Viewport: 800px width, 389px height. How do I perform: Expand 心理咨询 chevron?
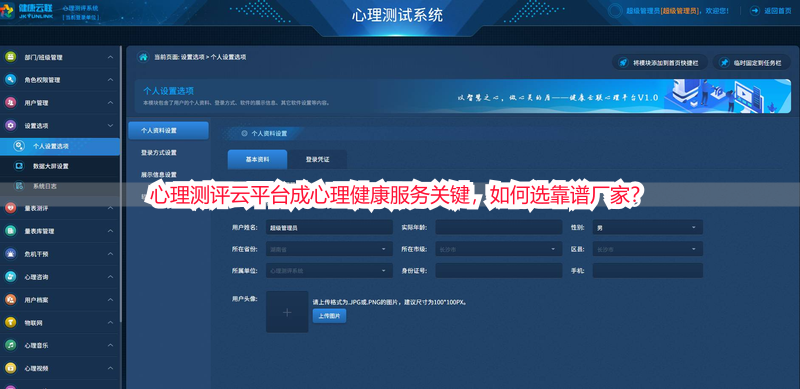tap(110, 277)
